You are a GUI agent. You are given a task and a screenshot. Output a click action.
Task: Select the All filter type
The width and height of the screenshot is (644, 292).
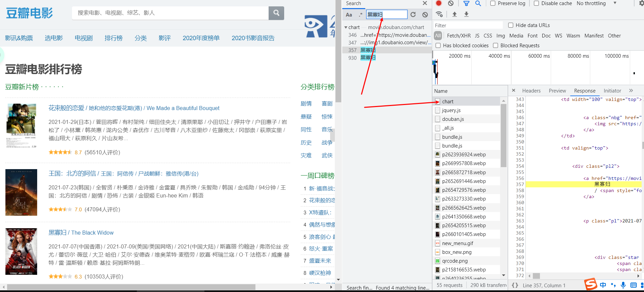point(438,36)
